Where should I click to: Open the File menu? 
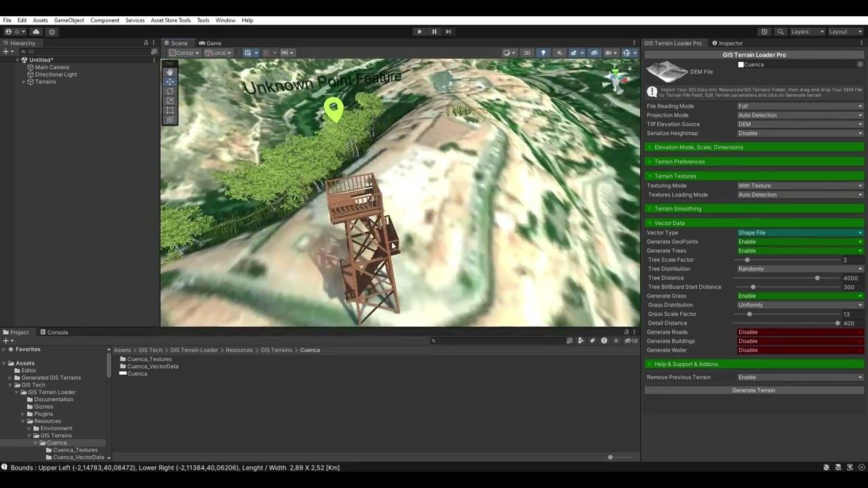(x=7, y=20)
